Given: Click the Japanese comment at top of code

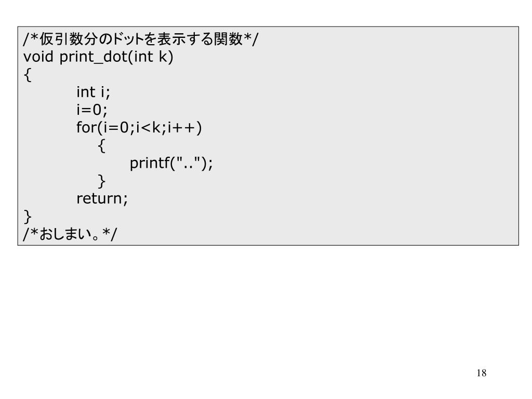Looking at the screenshot, I should (x=140, y=39).
